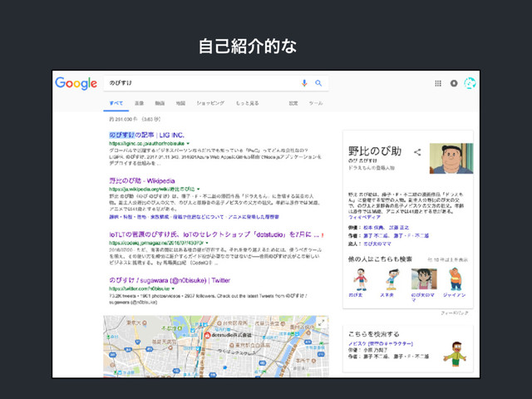Open the Google apps grid icon
The image size is (532, 399).
coord(438,83)
